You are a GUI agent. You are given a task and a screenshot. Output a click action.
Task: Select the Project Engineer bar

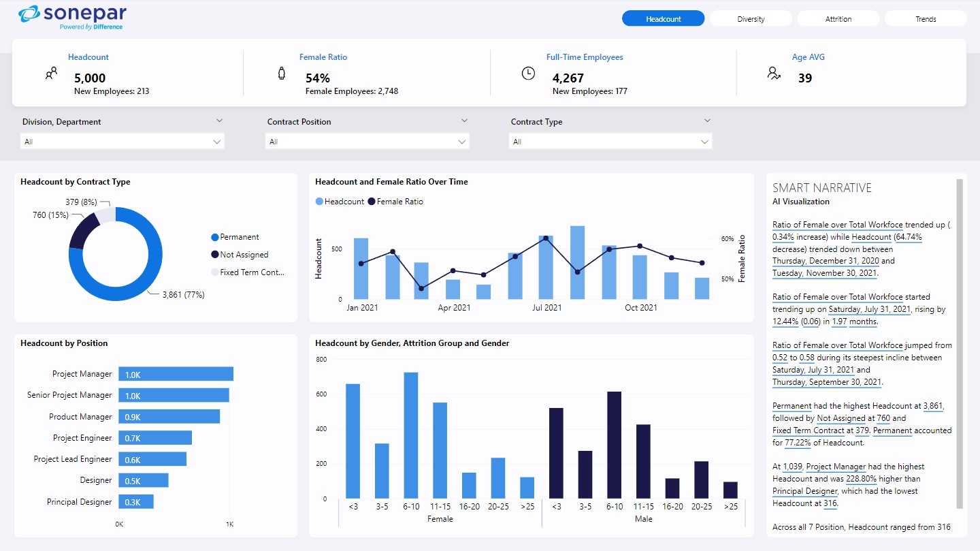click(155, 438)
